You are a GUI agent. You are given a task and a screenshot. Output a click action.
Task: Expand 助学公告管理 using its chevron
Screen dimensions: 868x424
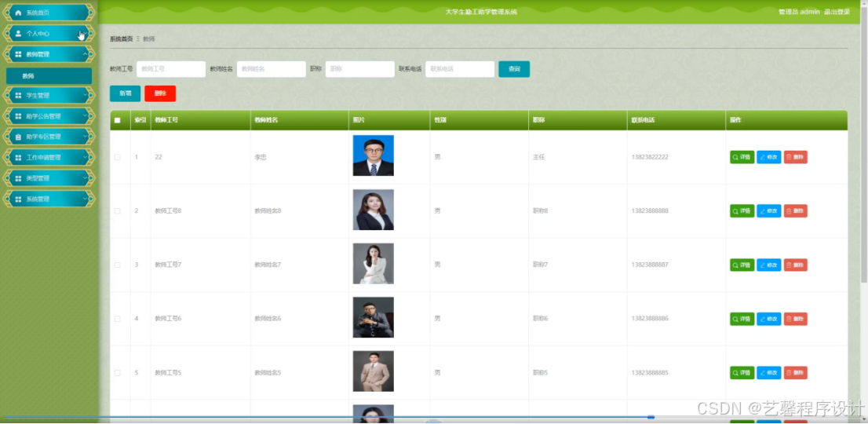click(x=85, y=116)
